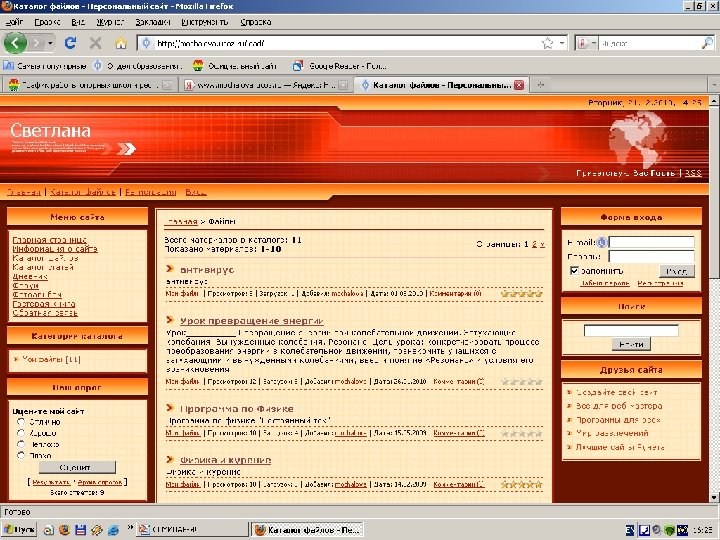Click the site search text field
This screenshot has height=540, width=720.
631,330
